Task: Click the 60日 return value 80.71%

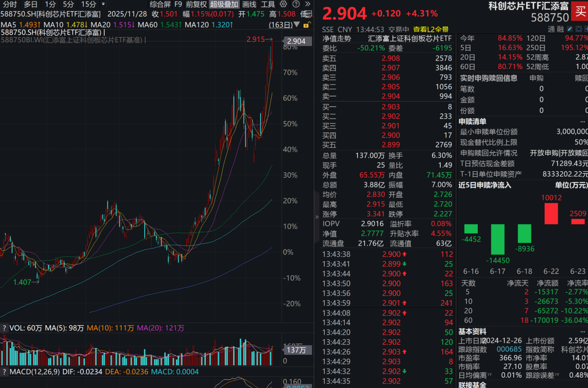Action: pos(510,67)
